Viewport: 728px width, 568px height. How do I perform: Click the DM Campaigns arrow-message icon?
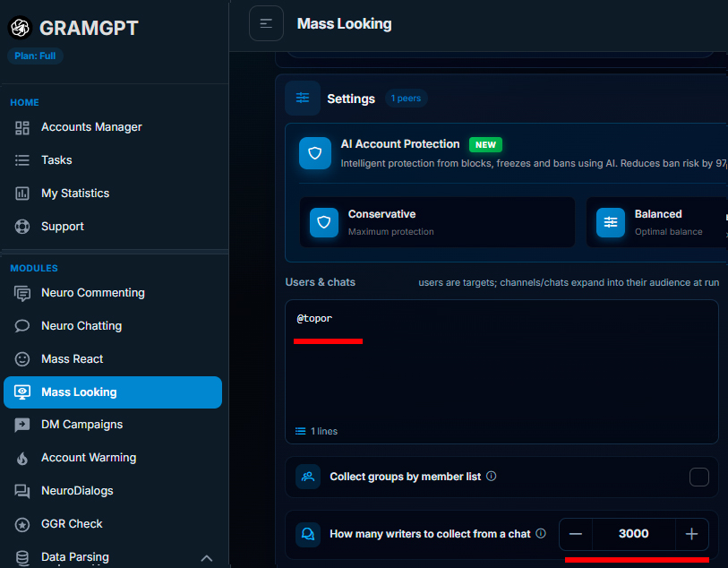click(22, 425)
